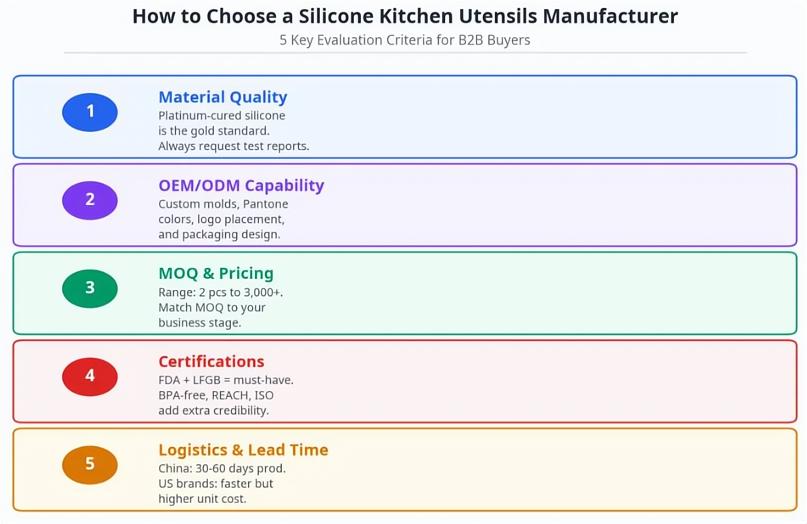The height and width of the screenshot is (524, 807).
Task: Click the purple number 2 badge
Action: (90, 199)
